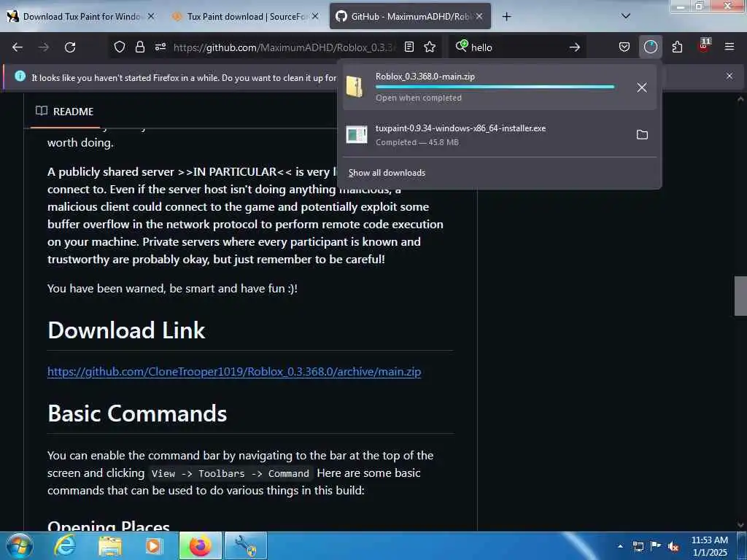Open the Windows Start menu

coord(19,545)
